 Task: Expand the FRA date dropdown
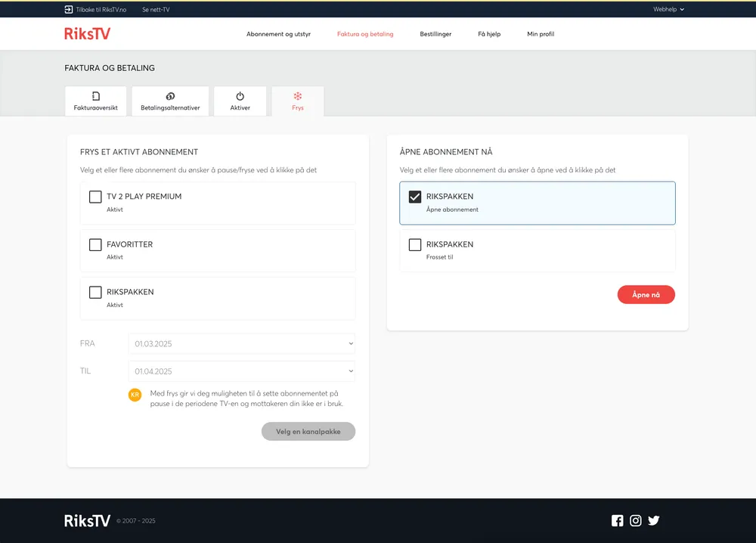coord(241,344)
